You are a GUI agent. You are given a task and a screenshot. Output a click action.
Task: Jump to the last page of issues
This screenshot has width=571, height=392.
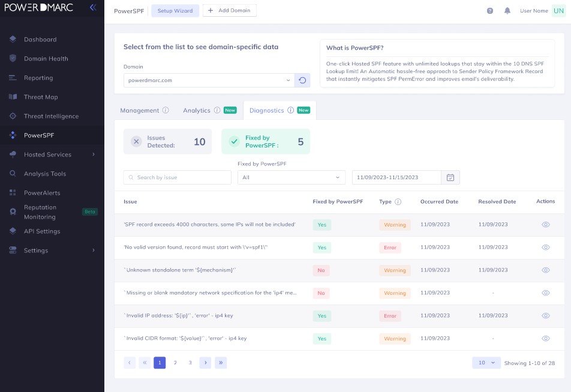pos(221,363)
